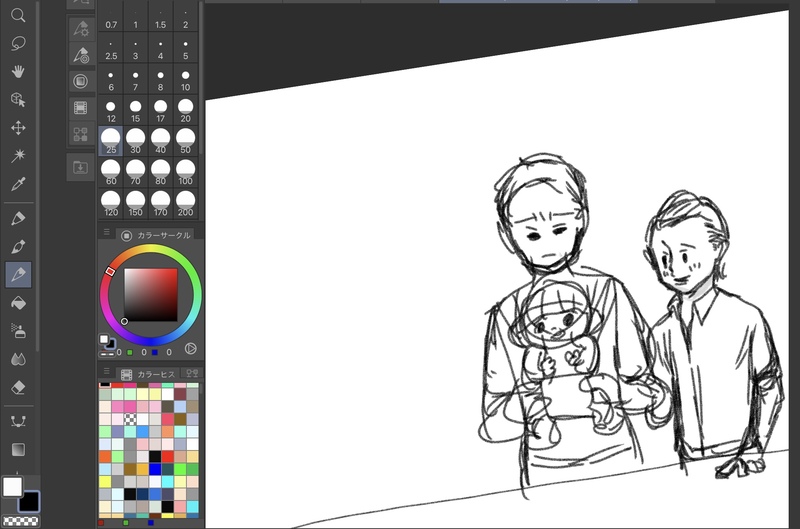Click the tool palette vertical scrollbar
The image size is (800, 529).
38,176
